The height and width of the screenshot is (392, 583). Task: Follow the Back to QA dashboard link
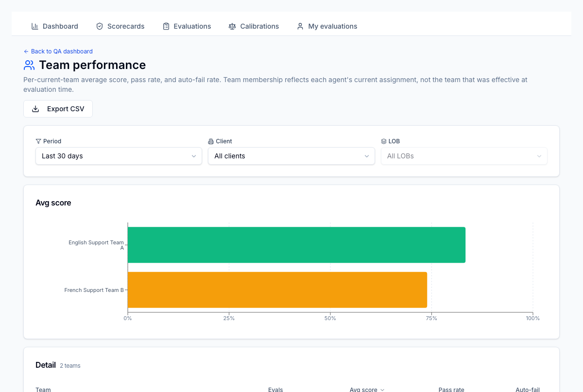(58, 51)
